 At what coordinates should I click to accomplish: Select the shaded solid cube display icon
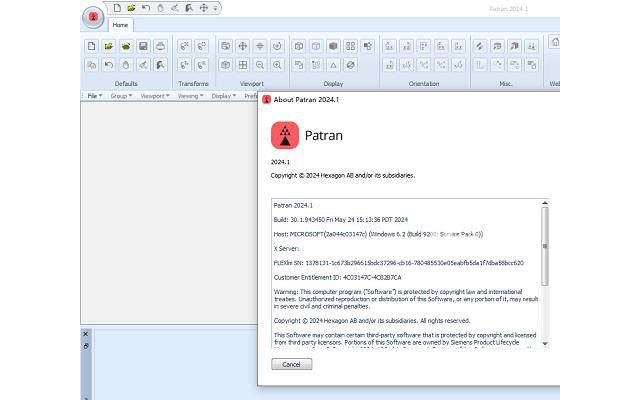coord(333,46)
